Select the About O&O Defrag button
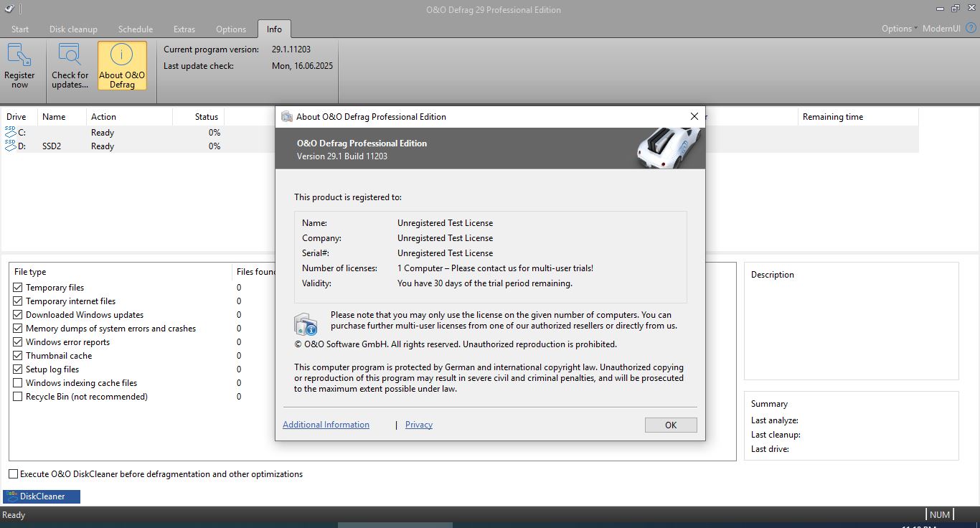The image size is (980, 528). [122, 65]
